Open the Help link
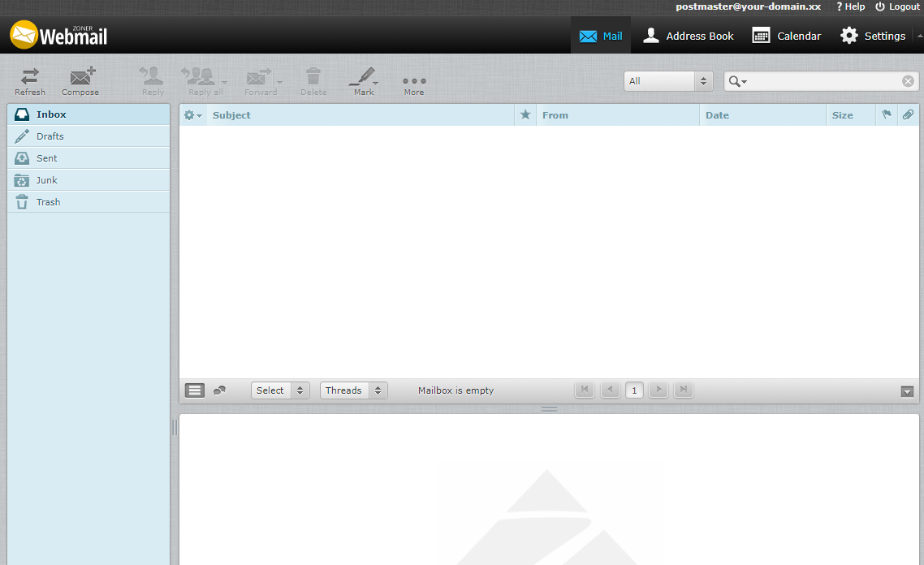924x565 pixels. 851,6
